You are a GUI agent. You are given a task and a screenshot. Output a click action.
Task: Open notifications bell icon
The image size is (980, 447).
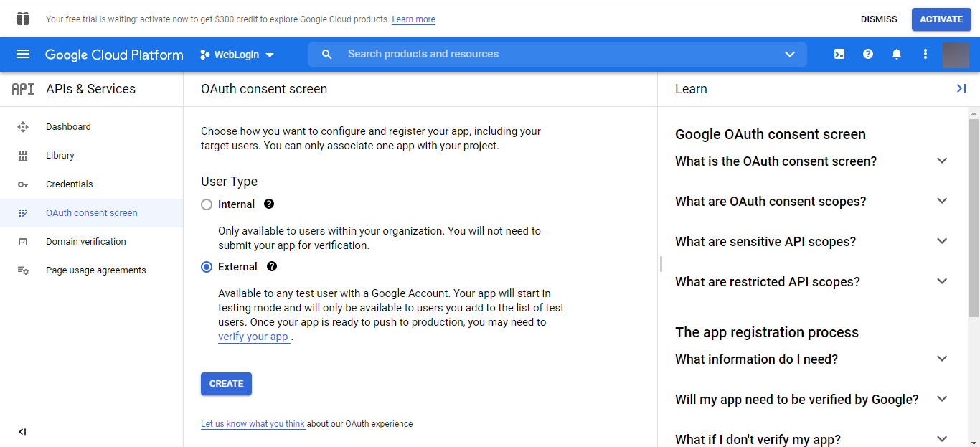point(897,54)
